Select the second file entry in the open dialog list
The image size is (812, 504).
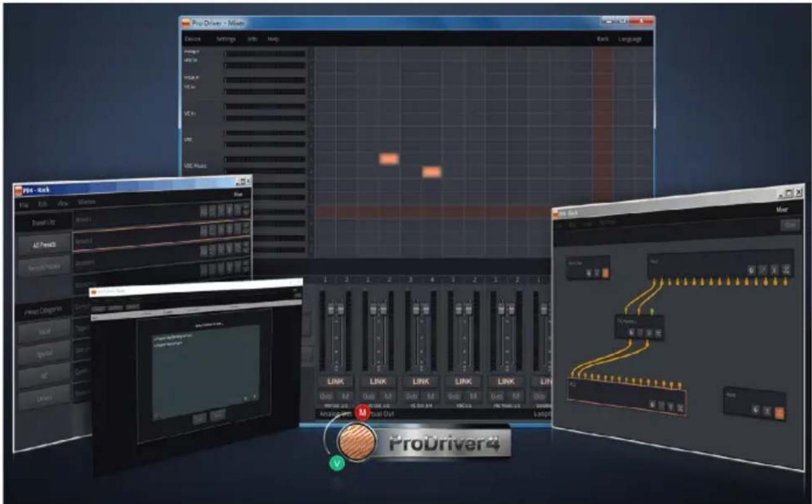(168, 343)
